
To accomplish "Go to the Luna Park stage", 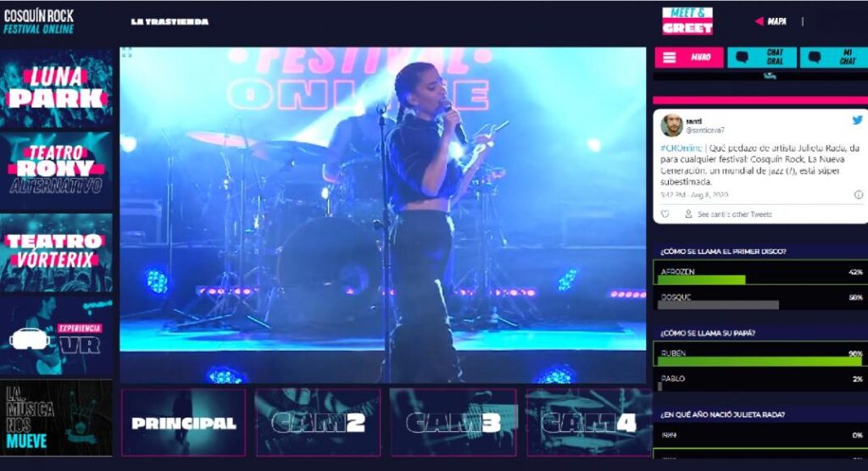I will 56,88.
